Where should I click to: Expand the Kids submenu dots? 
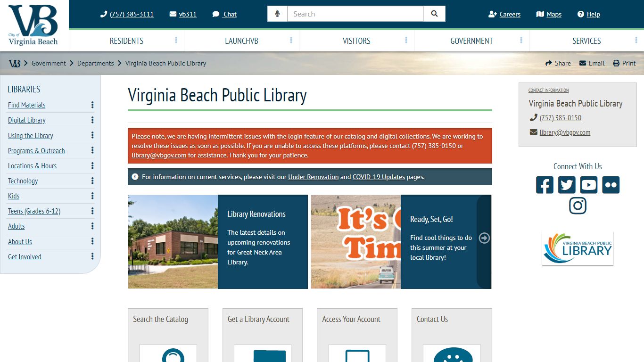tap(92, 196)
